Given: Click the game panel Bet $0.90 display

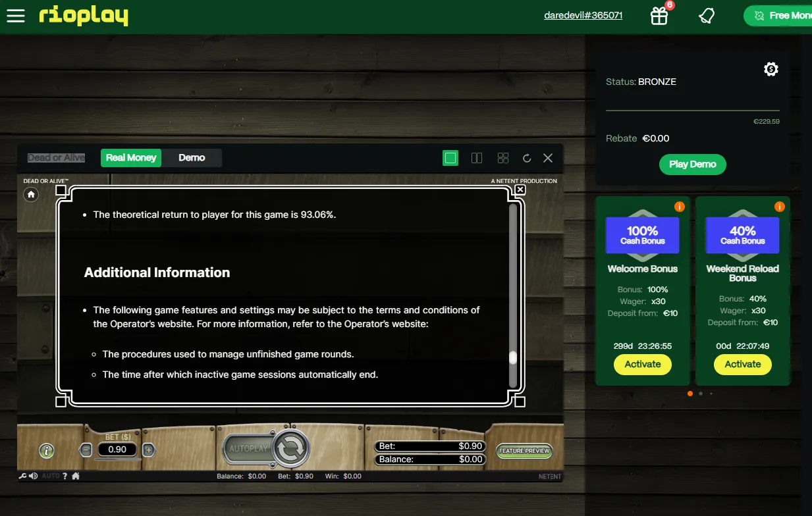Looking at the screenshot, I should coord(430,446).
